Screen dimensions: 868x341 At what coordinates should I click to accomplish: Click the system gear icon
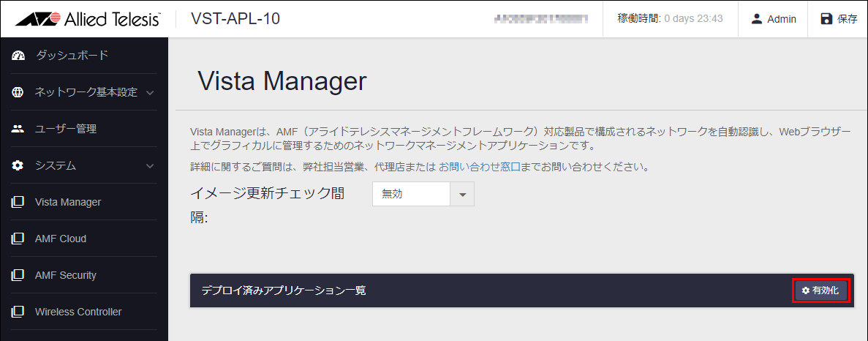pyautogui.click(x=18, y=165)
